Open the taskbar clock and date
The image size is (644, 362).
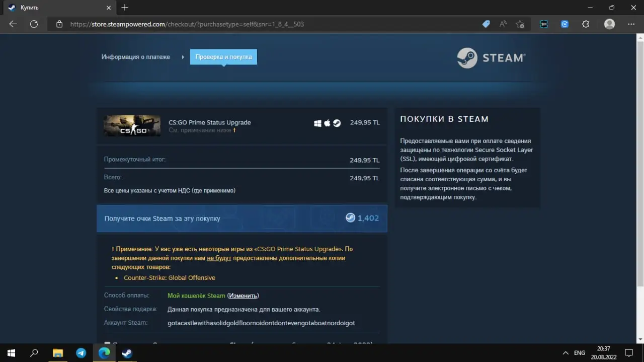click(x=604, y=353)
